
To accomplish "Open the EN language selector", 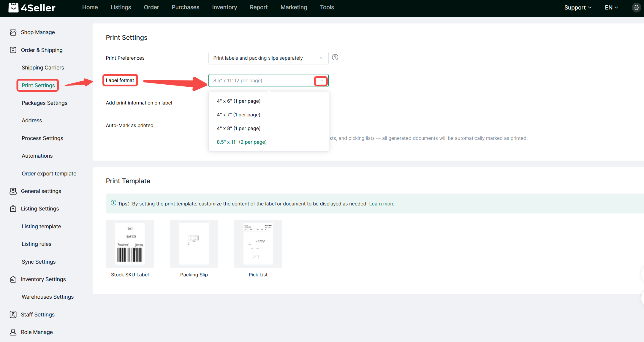I will 611,8.
